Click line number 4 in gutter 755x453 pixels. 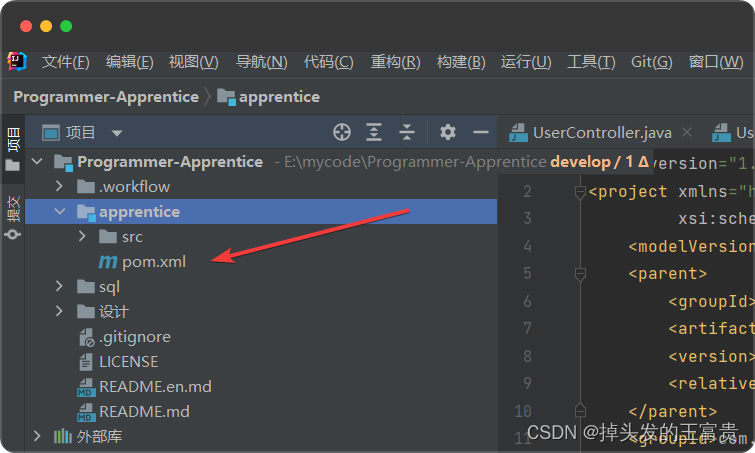[528, 246]
